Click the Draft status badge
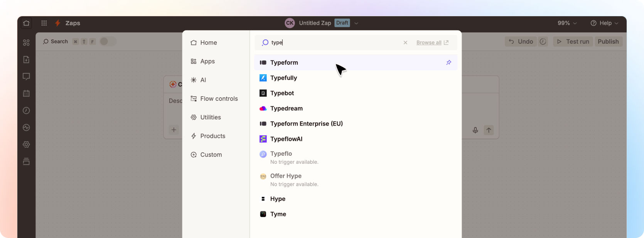644x238 pixels. coord(342,23)
